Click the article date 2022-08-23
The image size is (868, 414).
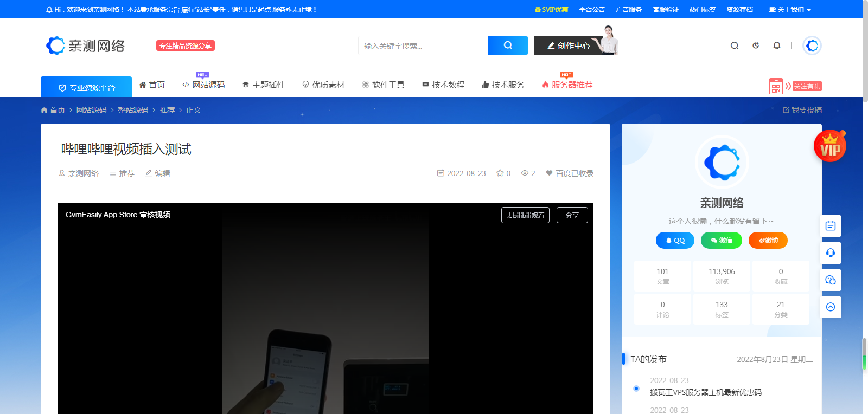pos(462,173)
